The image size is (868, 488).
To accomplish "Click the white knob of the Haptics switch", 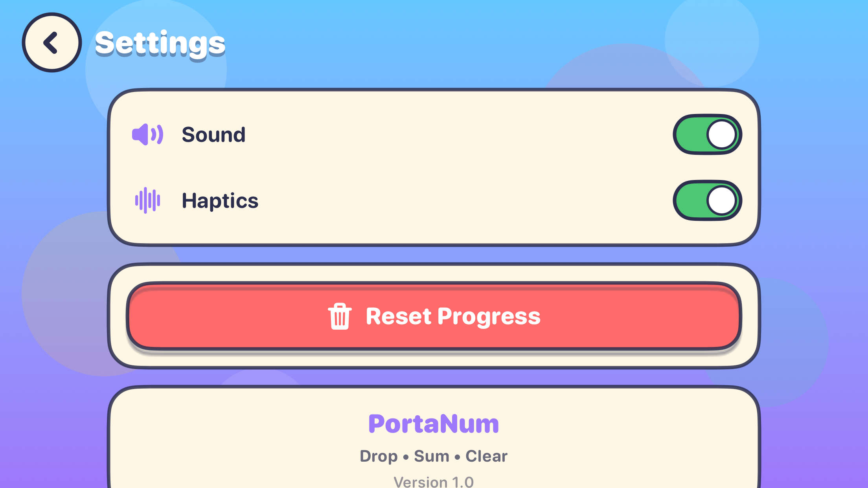I will pos(722,200).
